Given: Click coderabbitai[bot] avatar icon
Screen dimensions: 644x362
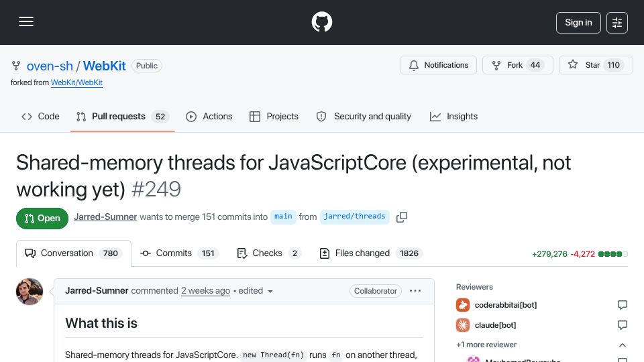Looking at the screenshot, I should click(x=463, y=305).
